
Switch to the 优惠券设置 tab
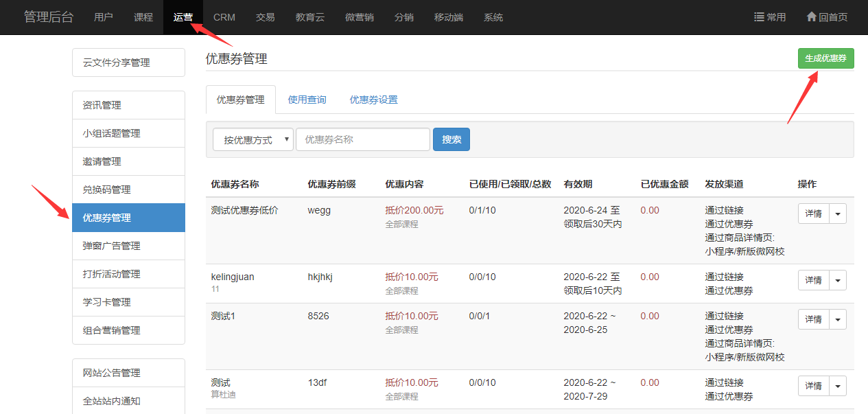pyautogui.click(x=373, y=100)
